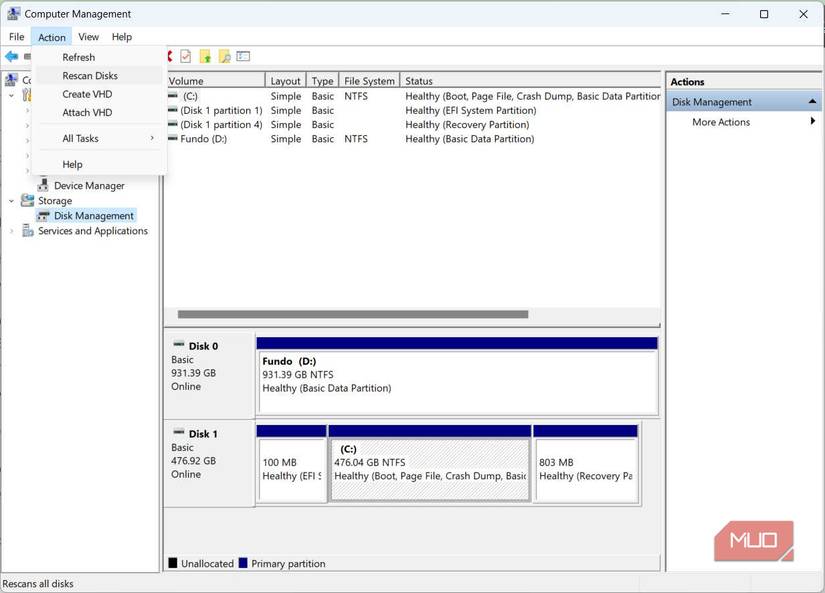The height and width of the screenshot is (593, 825).
Task: Collapse the System Tools tree node
Action: (12, 96)
